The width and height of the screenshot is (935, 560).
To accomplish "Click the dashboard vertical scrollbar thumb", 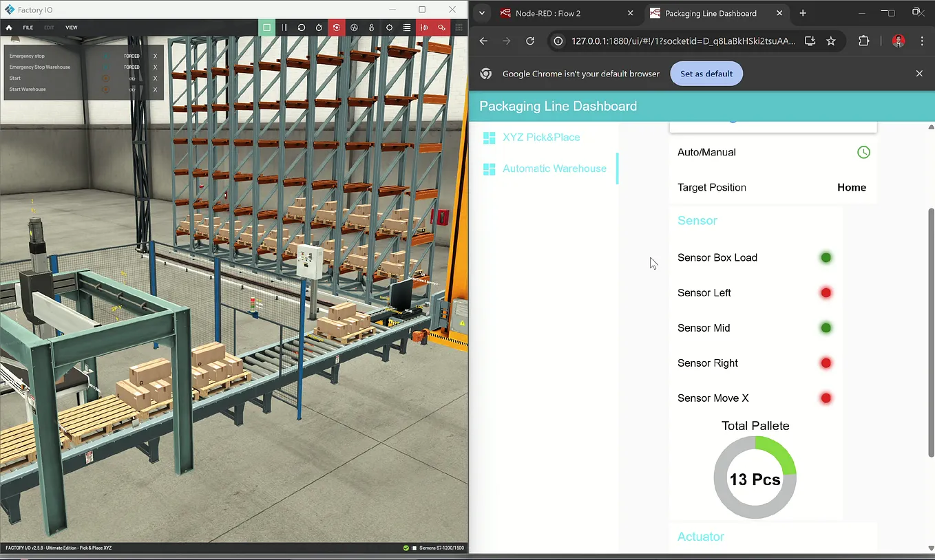I will click(932, 332).
